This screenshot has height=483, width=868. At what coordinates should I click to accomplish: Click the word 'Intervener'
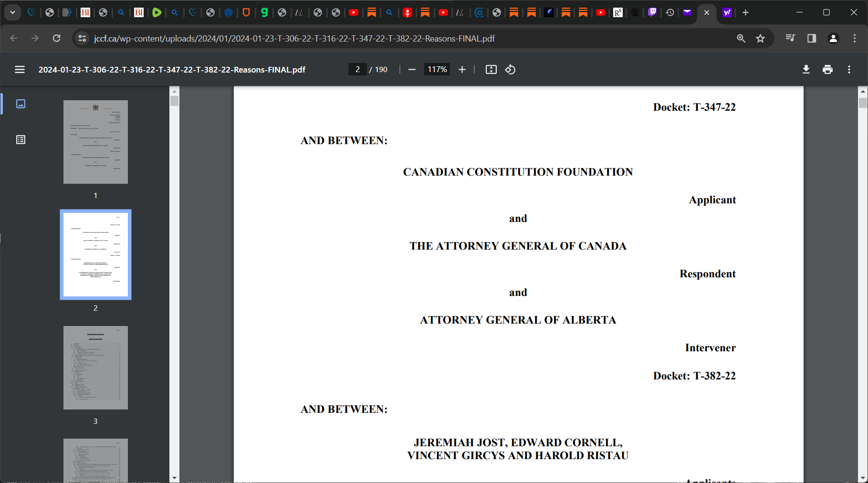710,347
